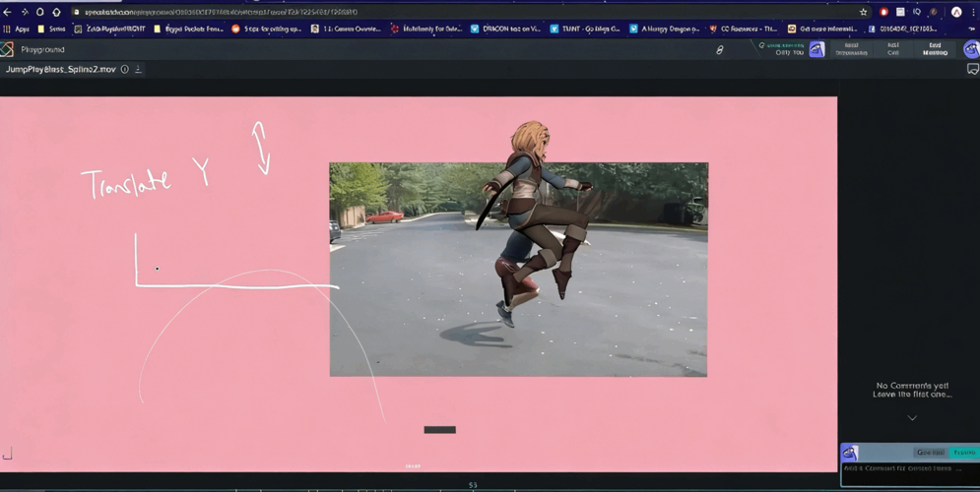Click the browser back arrow
Image resolution: width=980 pixels, height=492 pixels.
point(8,12)
